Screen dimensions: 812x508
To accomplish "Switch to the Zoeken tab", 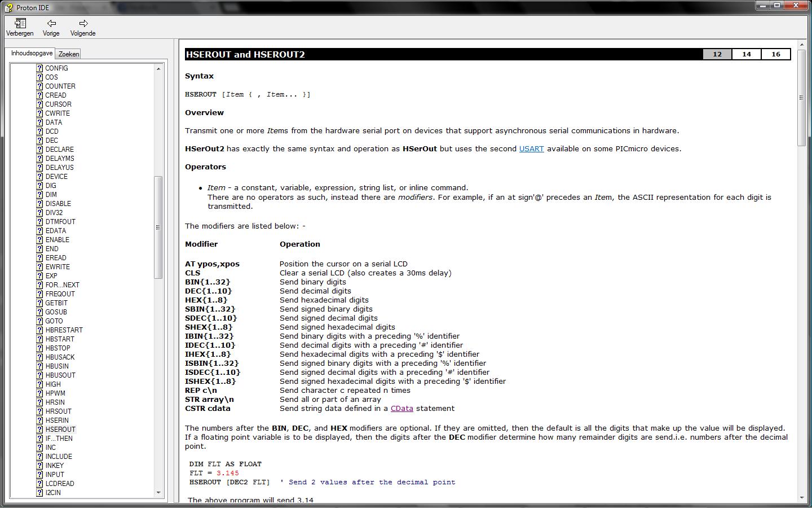I will [69, 54].
